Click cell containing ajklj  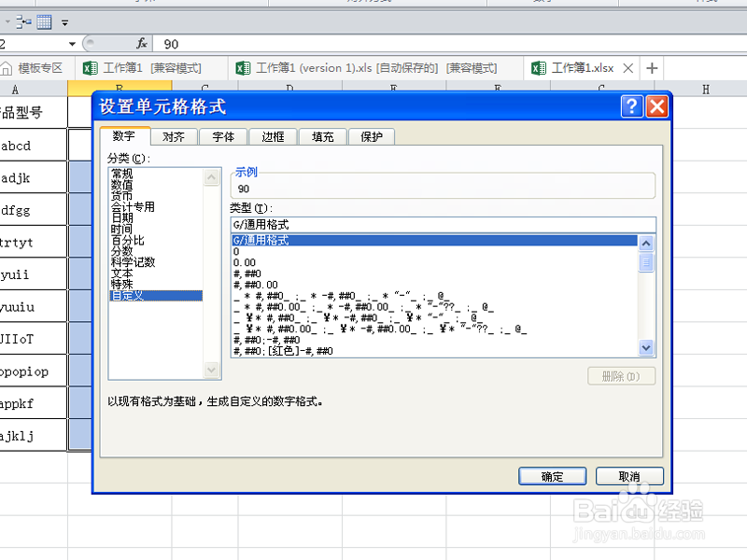(34, 435)
